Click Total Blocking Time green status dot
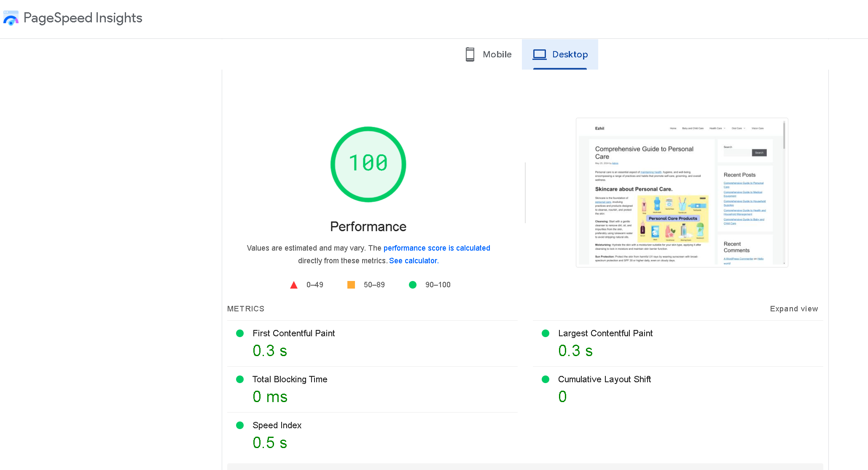 [240, 379]
